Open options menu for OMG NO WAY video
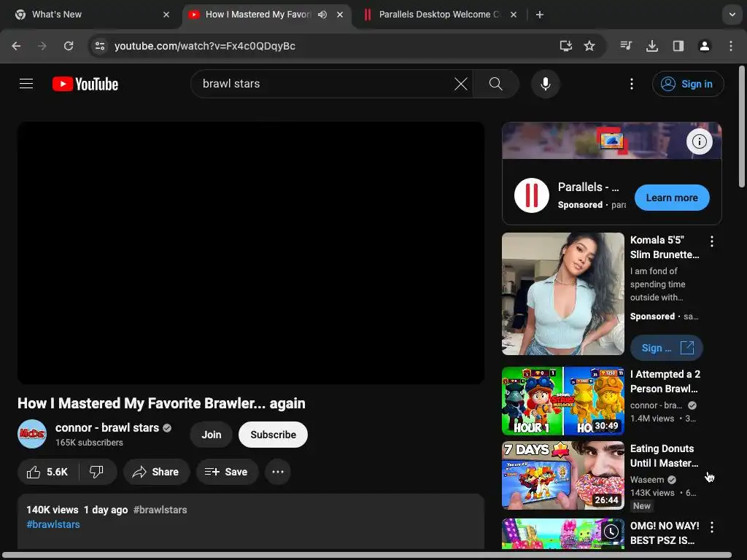The width and height of the screenshot is (747, 560). click(x=712, y=527)
